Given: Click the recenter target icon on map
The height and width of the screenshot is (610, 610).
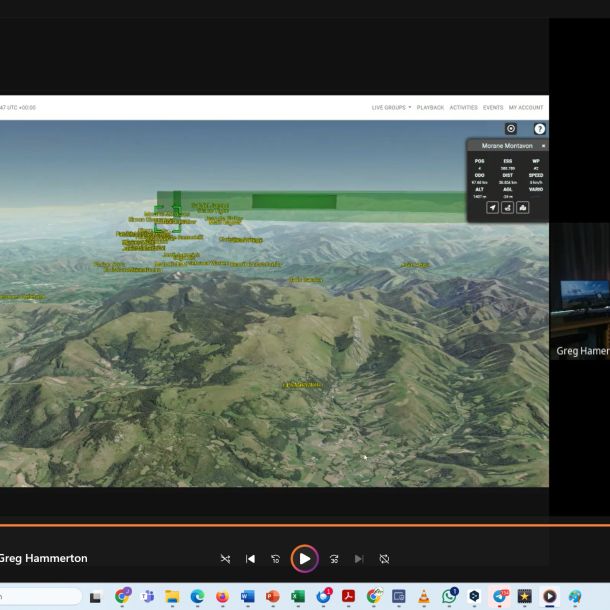Looking at the screenshot, I should (x=511, y=129).
